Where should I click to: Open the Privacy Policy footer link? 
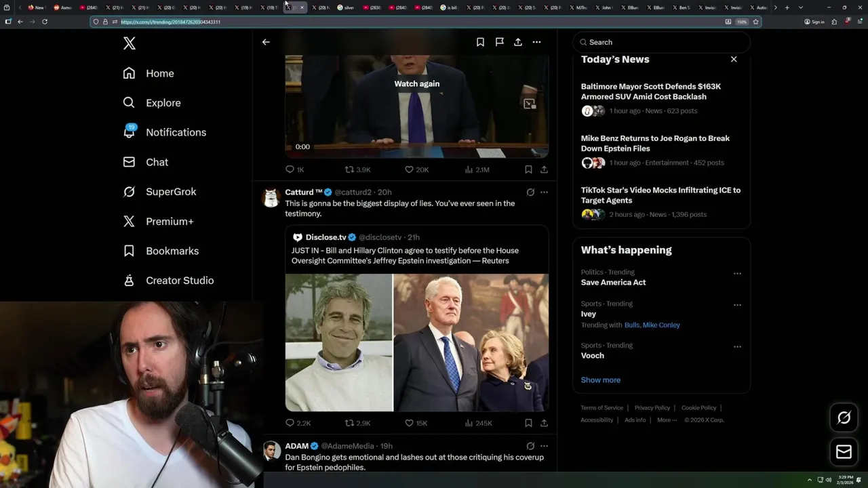(652, 408)
